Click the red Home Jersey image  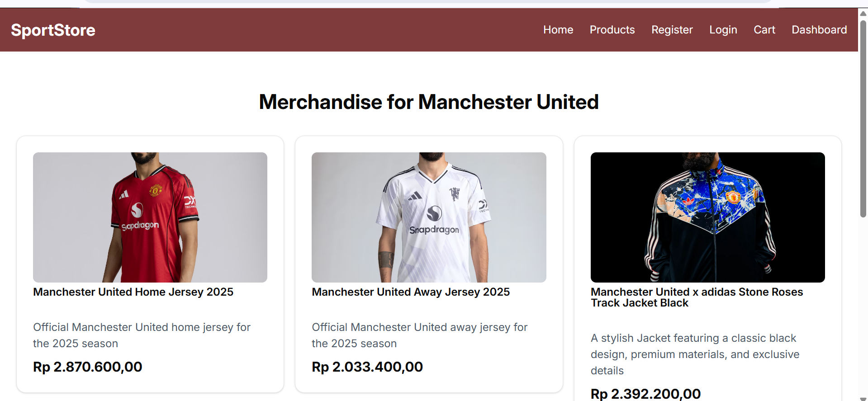pyautogui.click(x=150, y=217)
